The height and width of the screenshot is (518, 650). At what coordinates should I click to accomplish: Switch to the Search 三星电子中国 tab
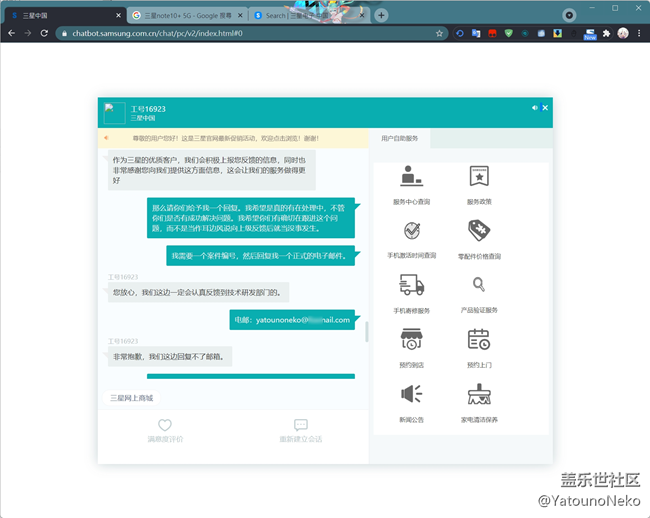pos(308,15)
